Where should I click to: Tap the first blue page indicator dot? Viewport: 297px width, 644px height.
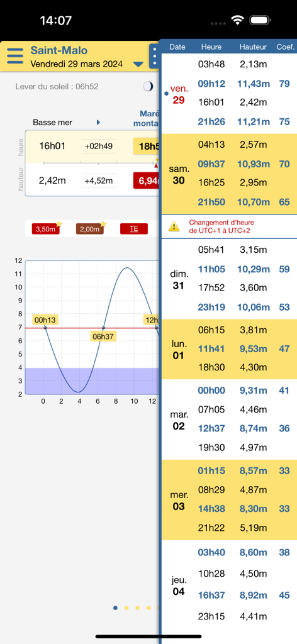coord(115,608)
